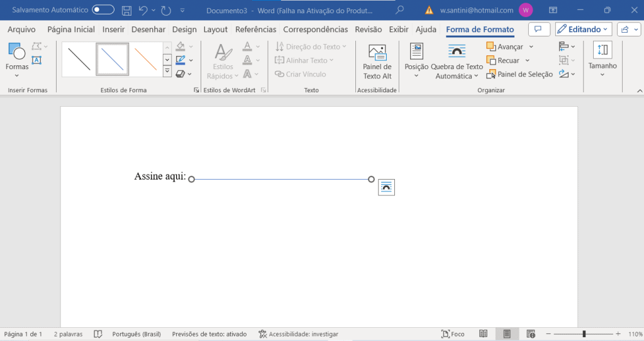Click the save icon in title bar
644x341 pixels.
[126, 10]
